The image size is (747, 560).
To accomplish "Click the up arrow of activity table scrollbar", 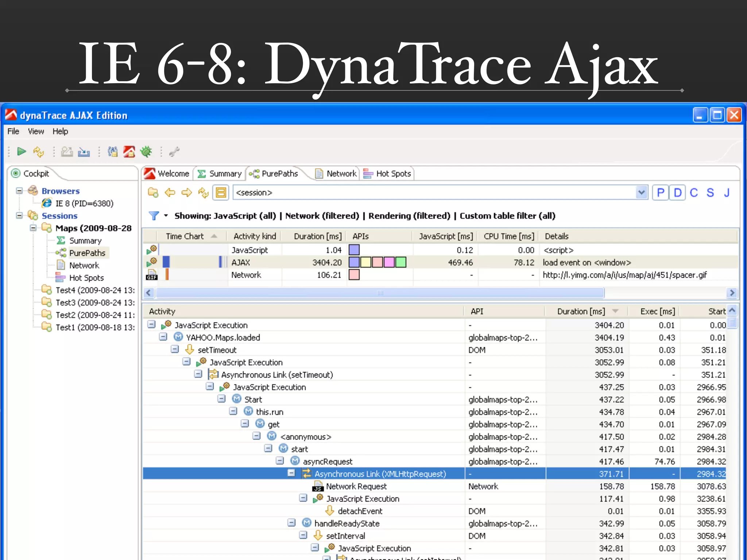I will click(732, 311).
